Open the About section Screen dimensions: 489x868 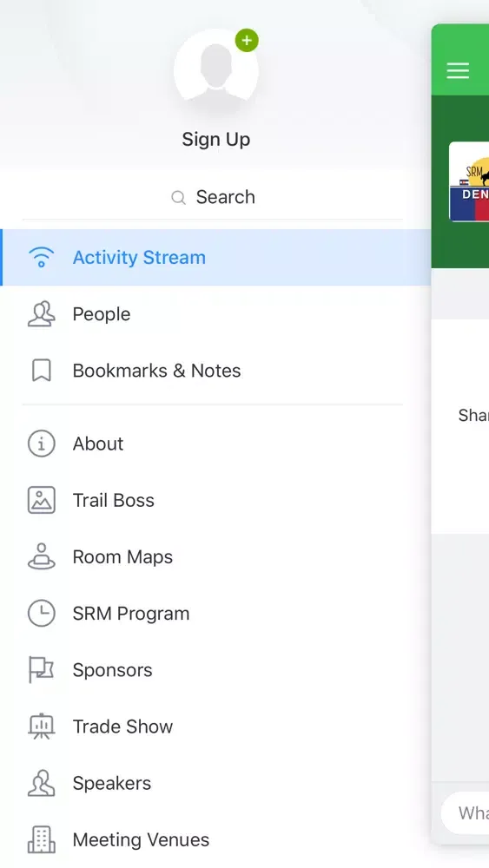(x=215, y=444)
